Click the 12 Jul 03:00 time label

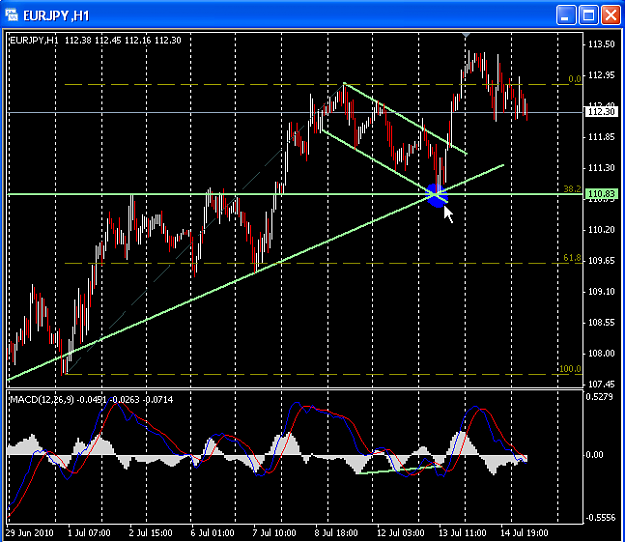[401, 533]
